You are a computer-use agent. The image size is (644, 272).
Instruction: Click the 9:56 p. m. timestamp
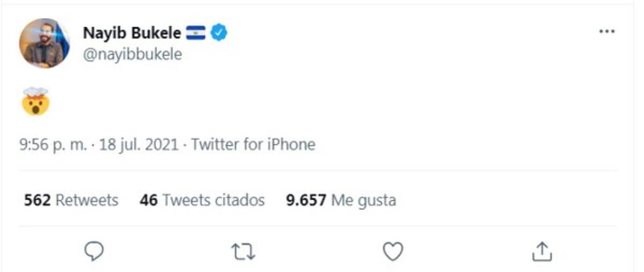click(53, 145)
